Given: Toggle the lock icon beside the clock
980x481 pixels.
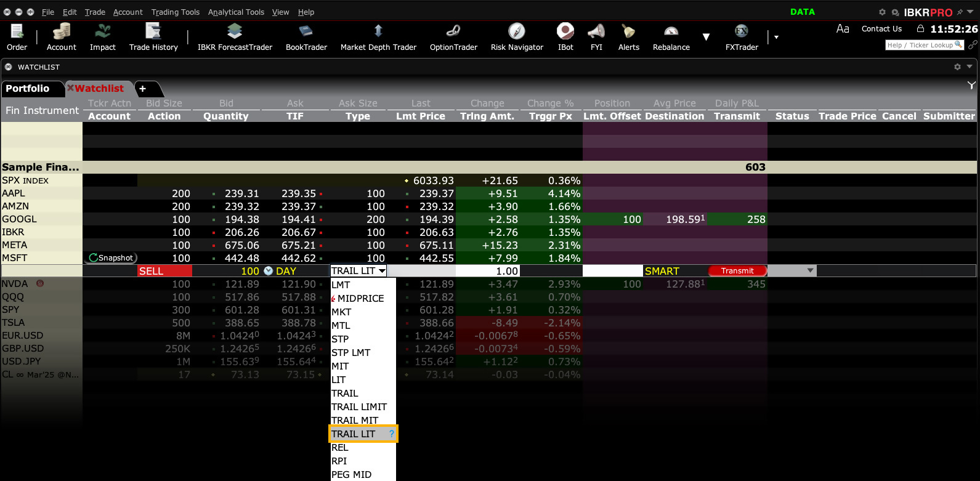Looking at the screenshot, I should click(x=920, y=28).
